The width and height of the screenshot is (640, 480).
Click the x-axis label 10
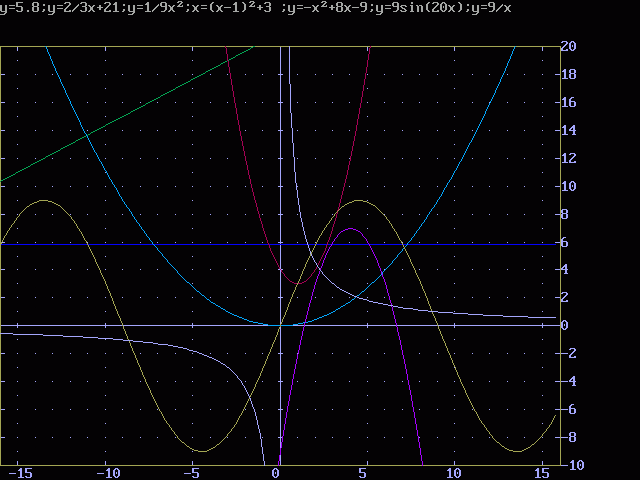click(x=453, y=473)
